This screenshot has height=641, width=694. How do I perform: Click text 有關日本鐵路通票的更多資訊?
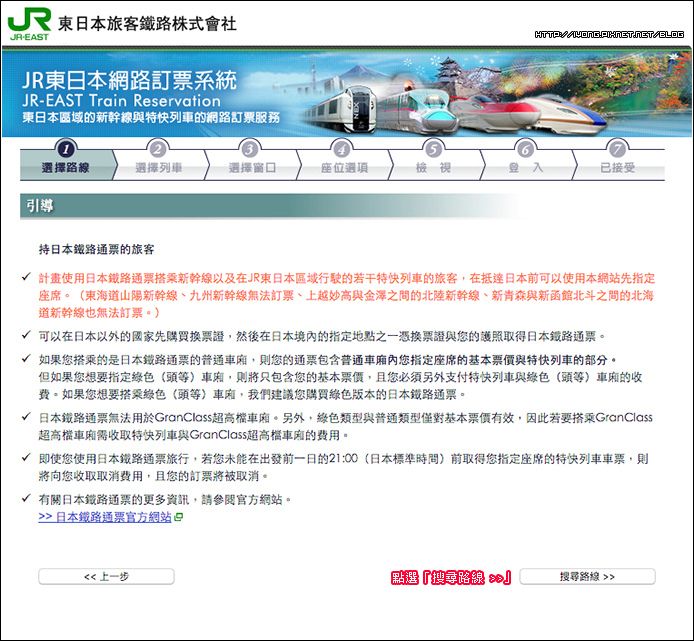pos(165,500)
